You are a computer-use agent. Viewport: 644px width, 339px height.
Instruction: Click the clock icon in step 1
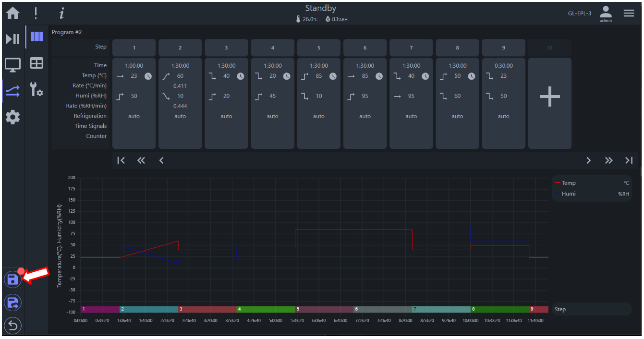[148, 76]
